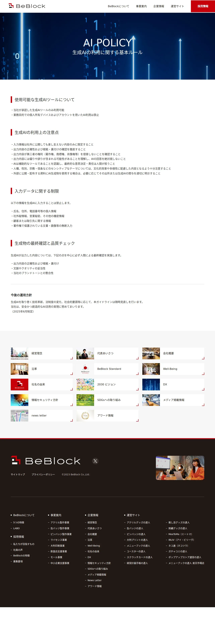Play the footer promotional video
Viewport: 215px width, 644px height.
pyautogui.click(x=180, y=468)
